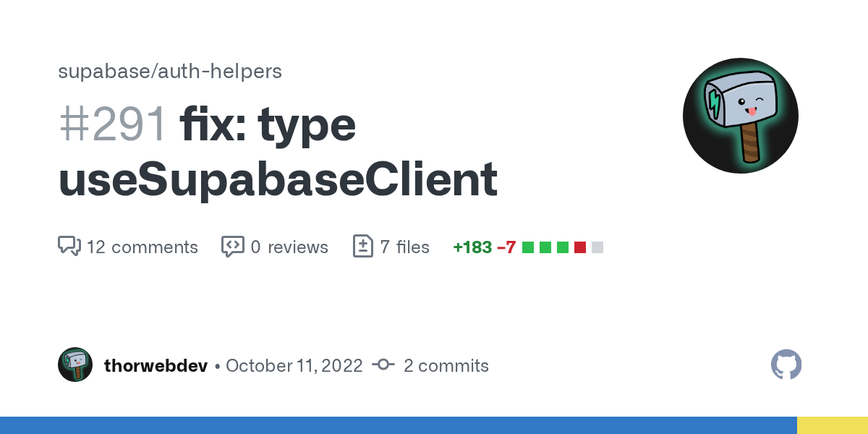Image resolution: width=868 pixels, height=434 pixels.
Task: Open the 2 commits label
Action: [x=446, y=366]
